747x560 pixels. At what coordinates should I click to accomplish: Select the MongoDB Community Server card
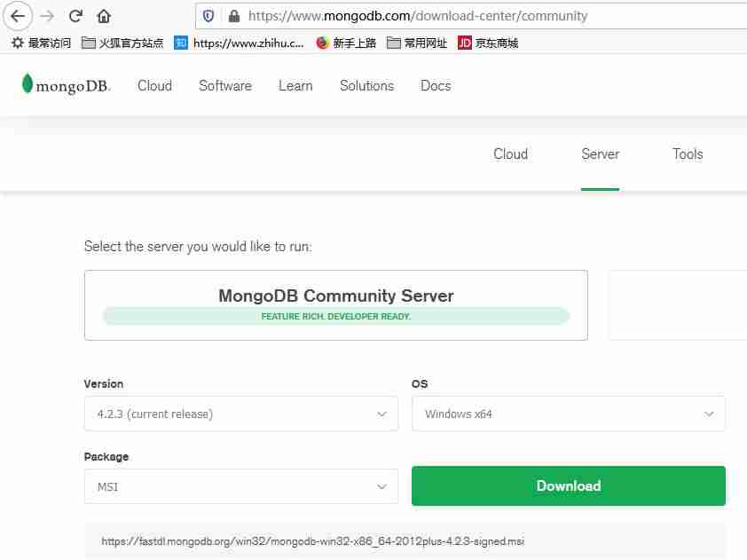click(x=336, y=305)
